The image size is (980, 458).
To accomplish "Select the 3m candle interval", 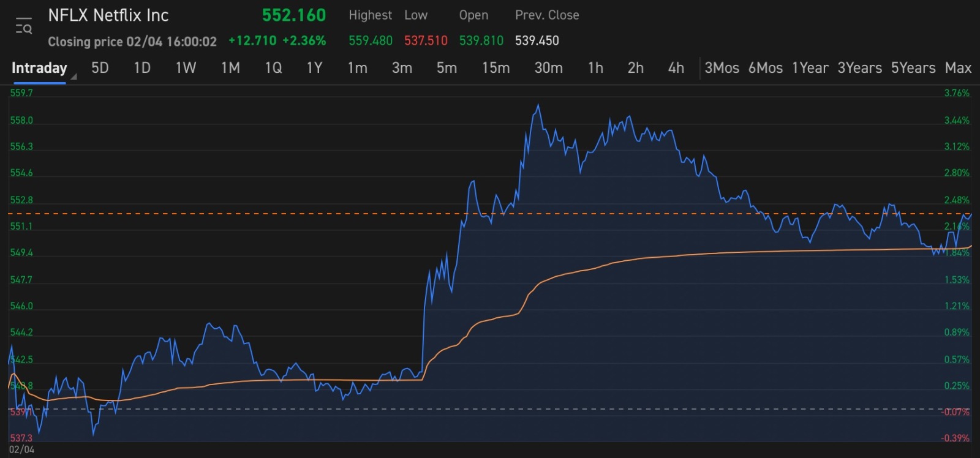I will tap(402, 68).
